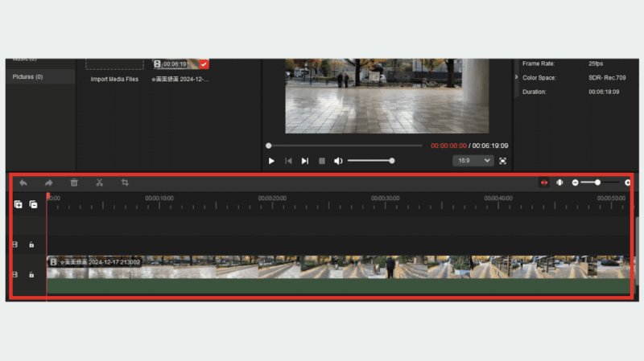Screen dimensions: 644x361
Task: Play the preview video
Action: point(271,161)
